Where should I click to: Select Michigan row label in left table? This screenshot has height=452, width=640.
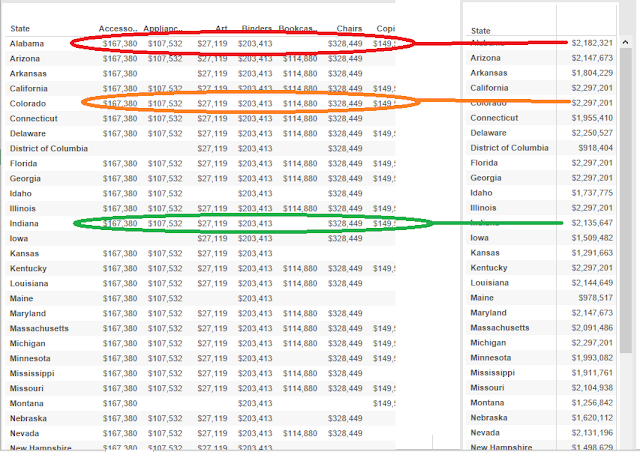coord(27,343)
